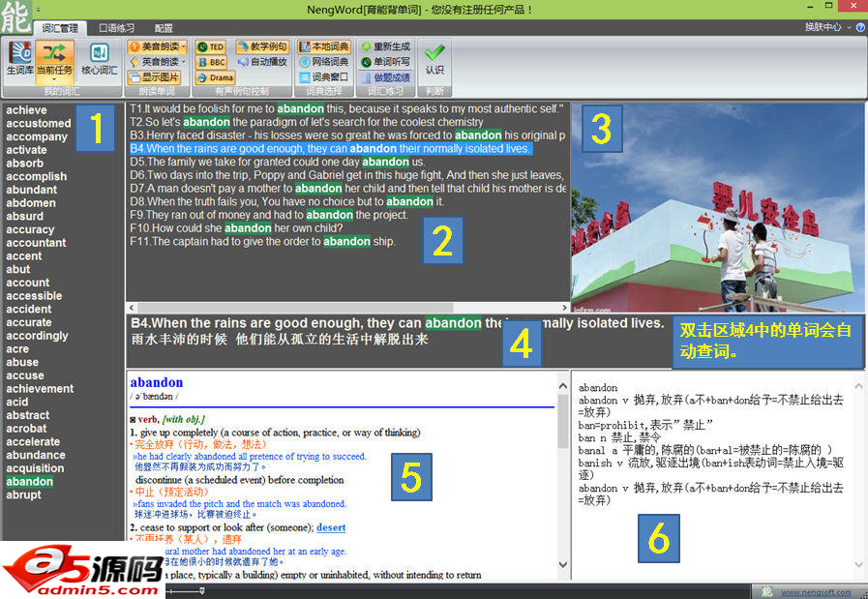Select sentence B4 about the rains
The image size is (868, 599).
click(331, 149)
